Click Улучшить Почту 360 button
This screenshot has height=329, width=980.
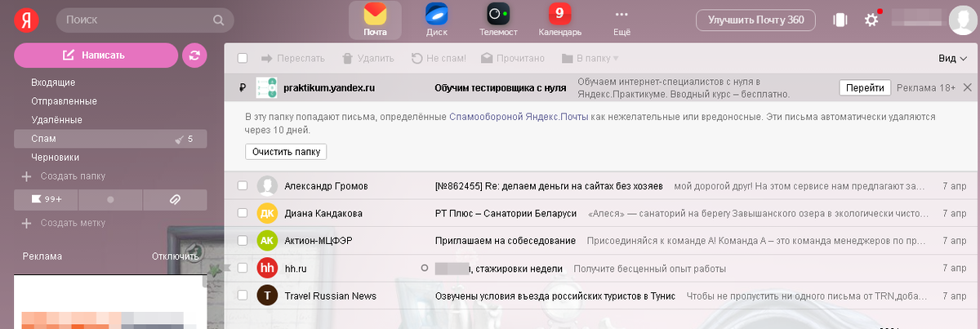tap(755, 20)
